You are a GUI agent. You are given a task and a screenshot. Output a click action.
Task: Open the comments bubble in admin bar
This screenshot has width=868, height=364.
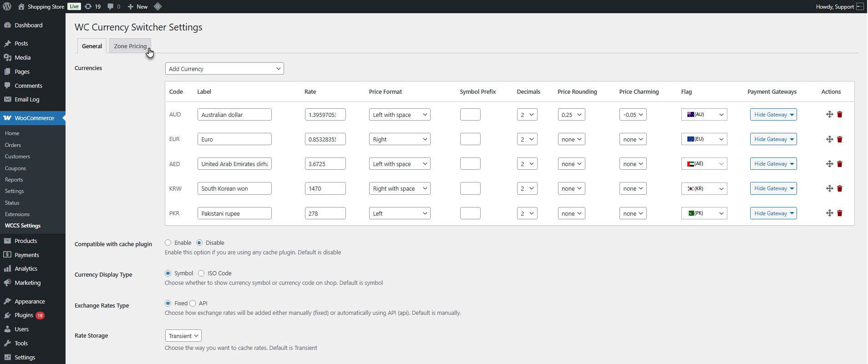coord(114,6)
